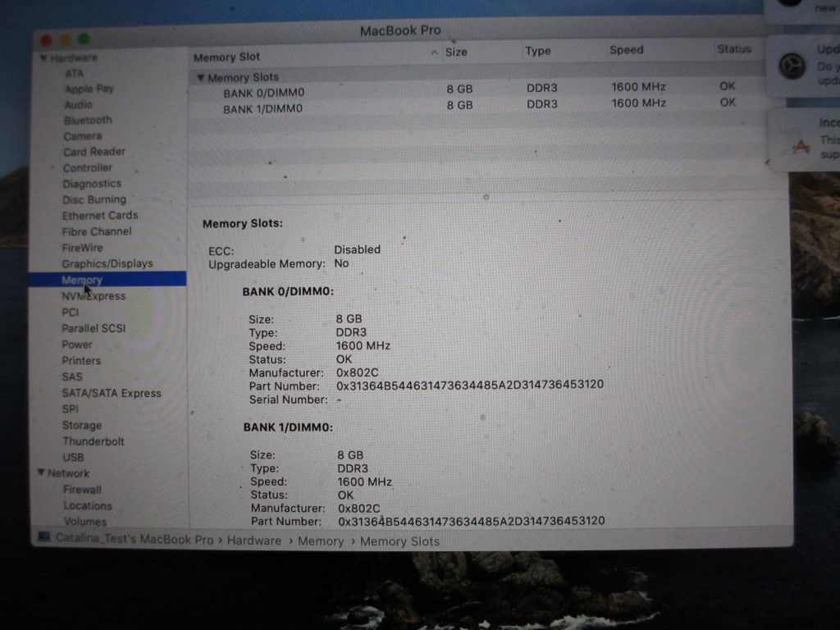Collapse the Memory Slots disclosure triangle
This screenshot has height=630, width=840.
(x=200, y=78)
